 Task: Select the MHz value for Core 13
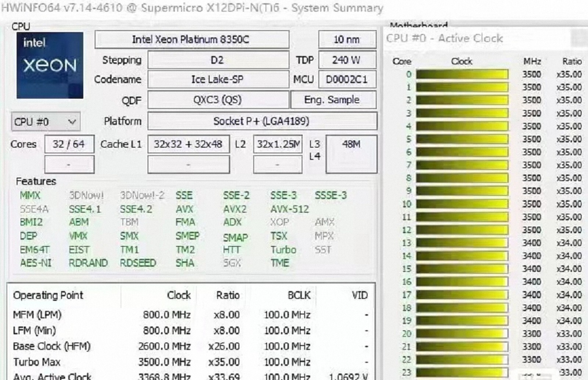[x=532, y=243]
